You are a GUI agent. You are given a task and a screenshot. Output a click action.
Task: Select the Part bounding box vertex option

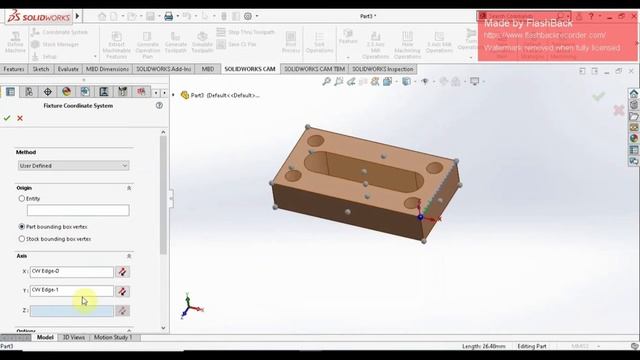22,227
